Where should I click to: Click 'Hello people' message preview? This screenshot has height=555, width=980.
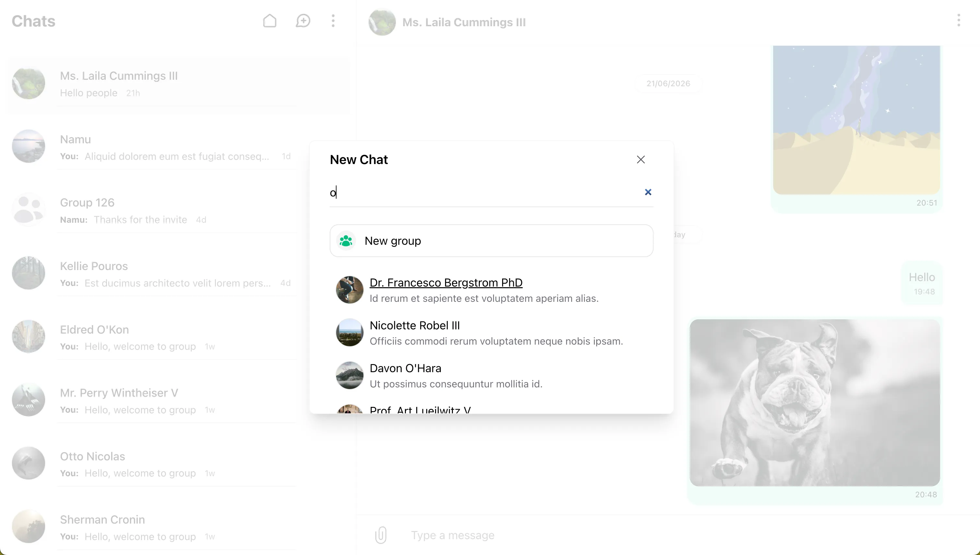tap(89, 93)
